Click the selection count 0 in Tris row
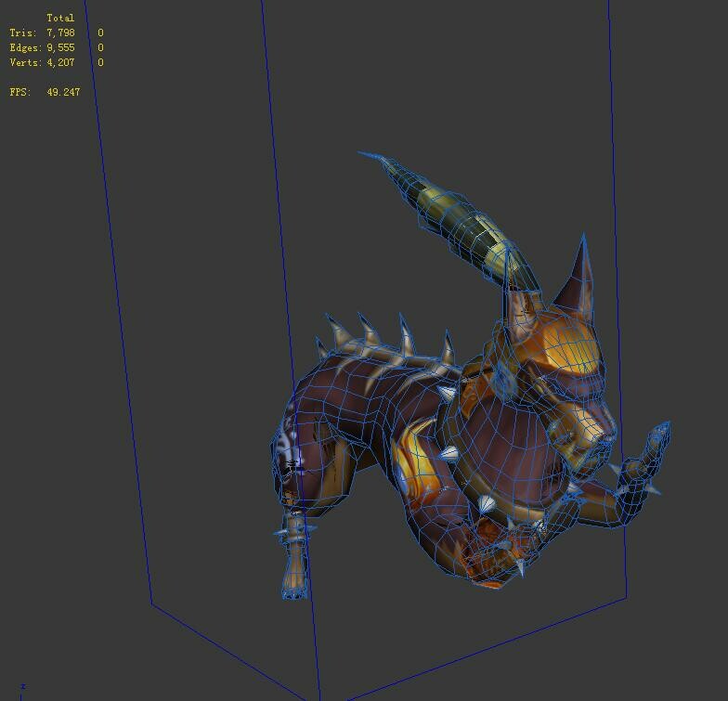Image resolution: width=728 pixels, height=701 pixels. (x=100, y=33)
